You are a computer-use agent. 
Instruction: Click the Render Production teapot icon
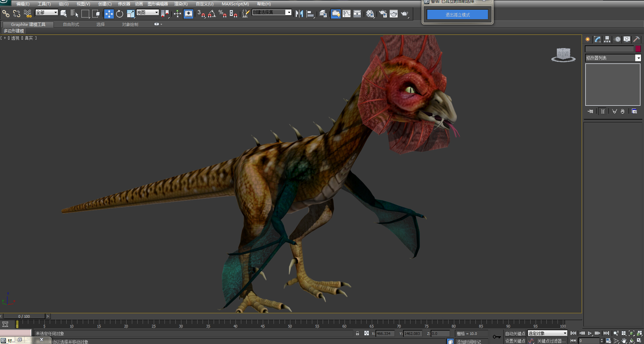(404, 13)
